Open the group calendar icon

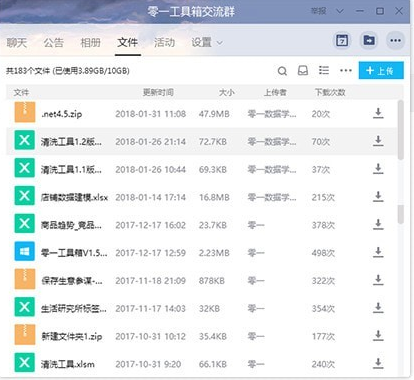tap(342, 41)
